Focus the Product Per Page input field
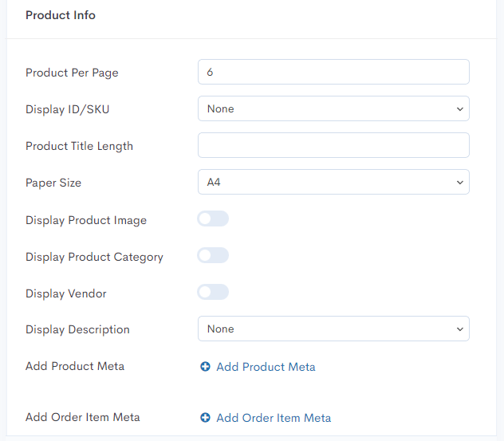The width and height of the screenshot is (504, 441). click(333, 72)
